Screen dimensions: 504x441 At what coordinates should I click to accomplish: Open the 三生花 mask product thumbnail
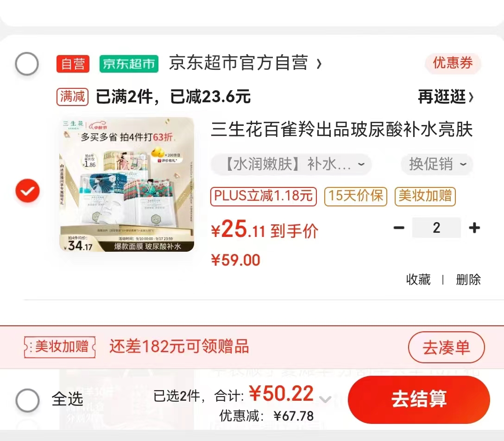pyautogui.click(x=127, y=184)
